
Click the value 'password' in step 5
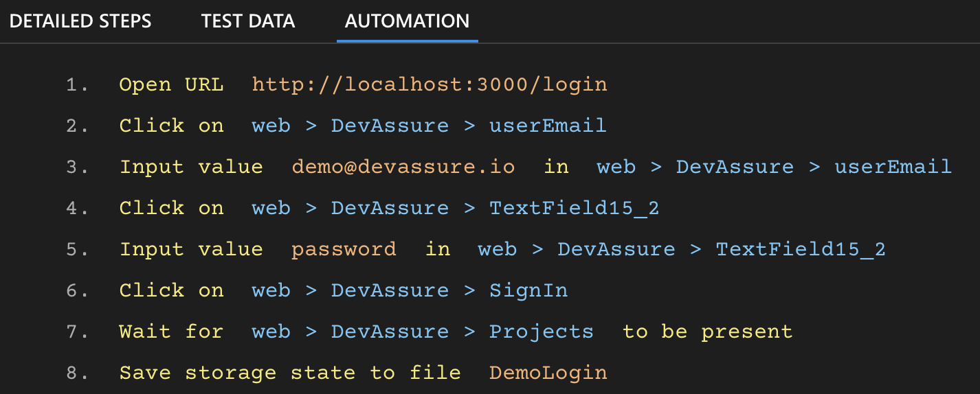click(x=344, y=249)
